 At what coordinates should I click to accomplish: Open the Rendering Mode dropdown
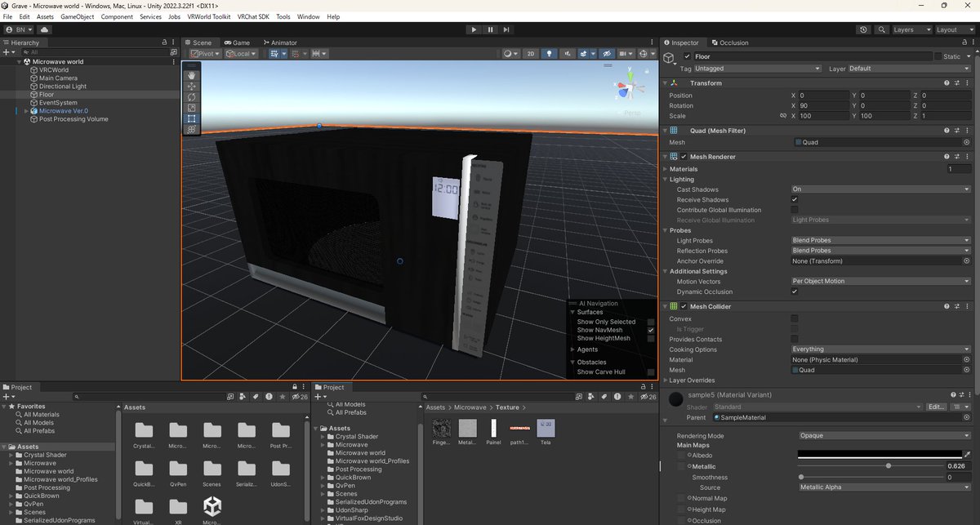click(x=884, y=435)
